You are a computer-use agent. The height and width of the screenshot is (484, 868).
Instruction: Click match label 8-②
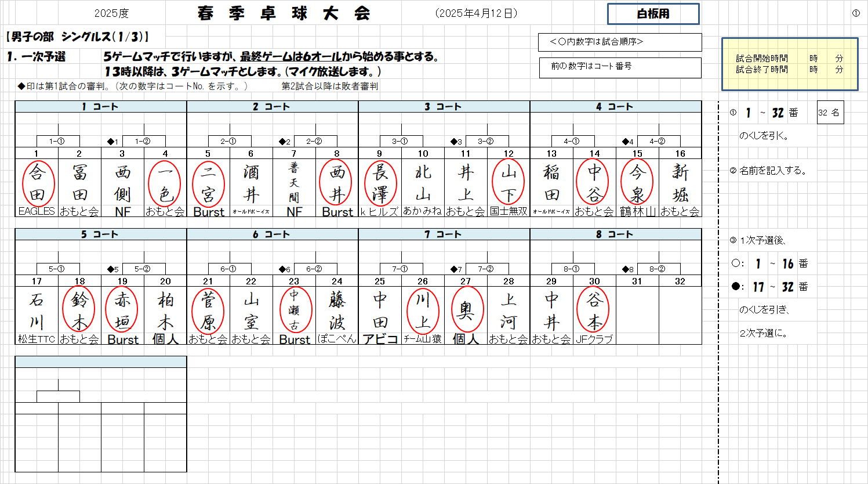pyautogui.click(x=659, y=269)
